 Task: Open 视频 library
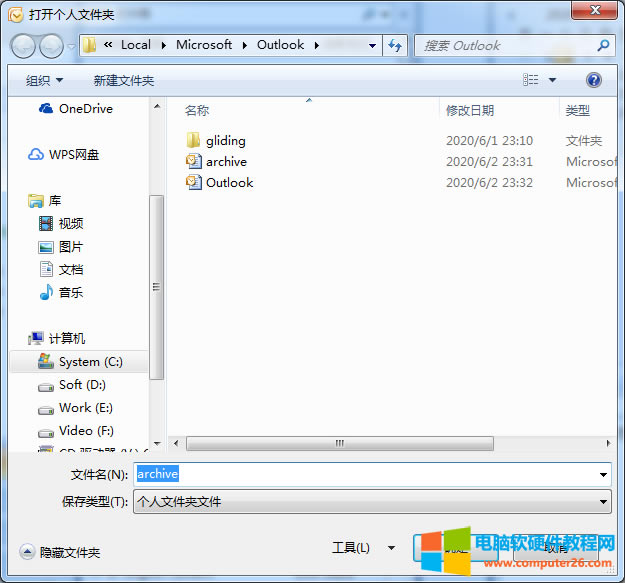[x=71, y=223]
